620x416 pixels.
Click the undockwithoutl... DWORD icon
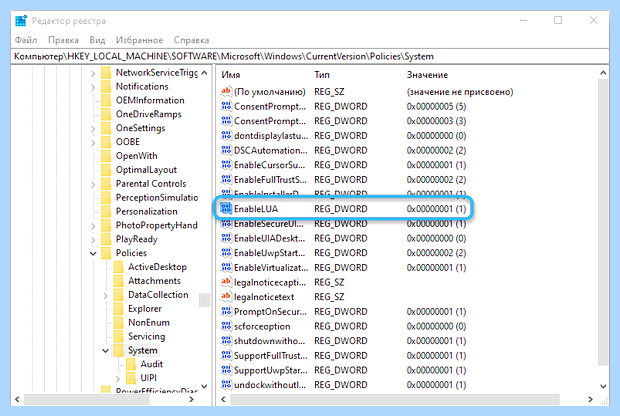click(x=226, y=385)
